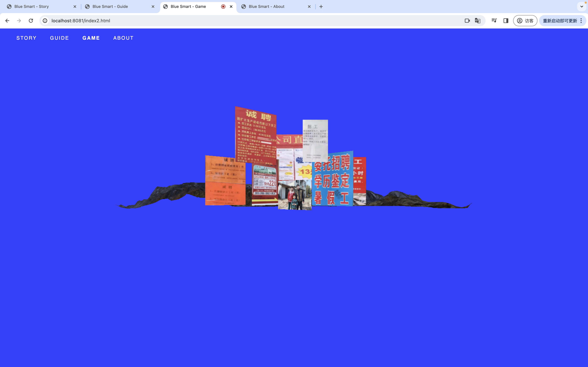588x367 pixels.
Task: Reload the current page
Action: [x=31, y=21]
